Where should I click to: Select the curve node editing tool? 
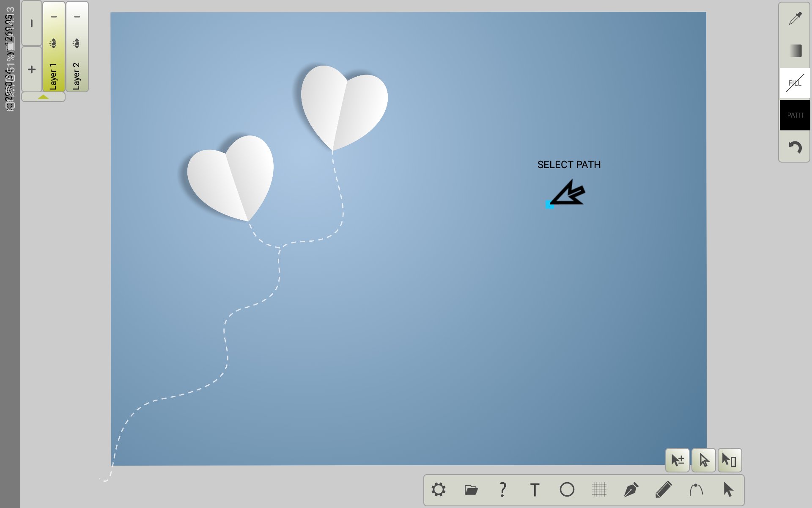[697, 490]
